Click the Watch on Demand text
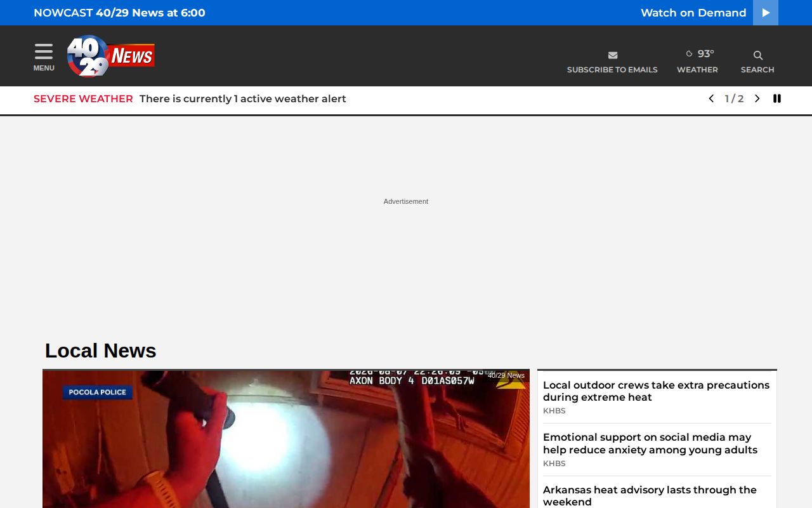 (x=693, y=13)
